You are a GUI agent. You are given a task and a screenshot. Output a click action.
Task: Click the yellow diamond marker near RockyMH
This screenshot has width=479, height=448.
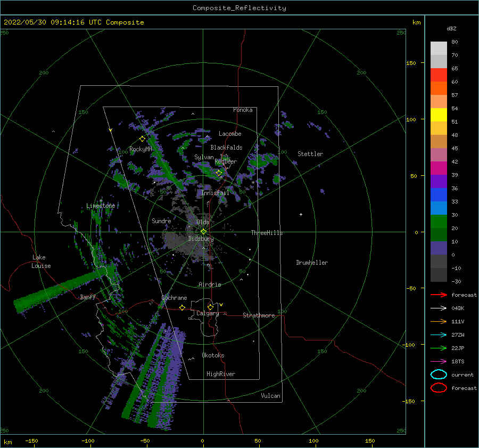tap(142, 139)
